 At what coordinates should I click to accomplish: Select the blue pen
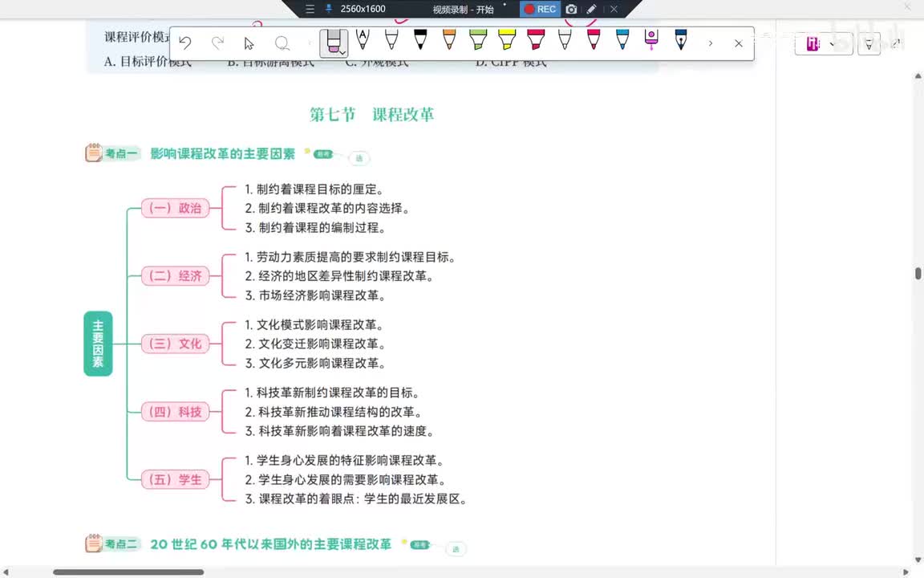click(x=622, y=39)
